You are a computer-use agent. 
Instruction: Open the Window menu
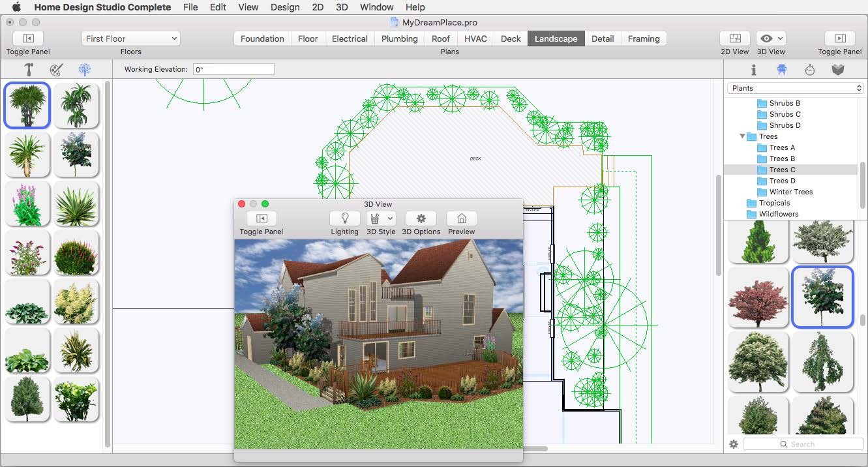pos(377,7)
